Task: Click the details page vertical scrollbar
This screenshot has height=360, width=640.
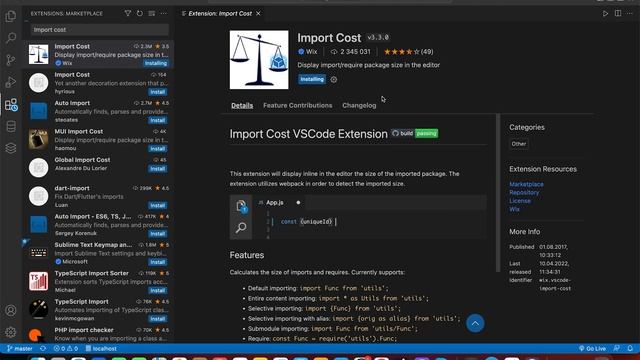Action: [x=498, y=193]
